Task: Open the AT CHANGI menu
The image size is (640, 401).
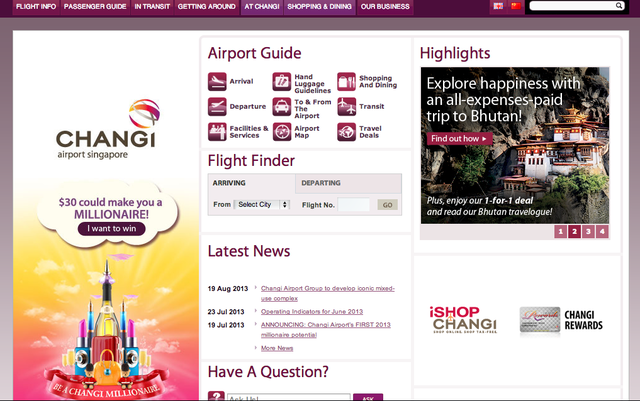Action: pyautogui.click(x=262, y=7)
